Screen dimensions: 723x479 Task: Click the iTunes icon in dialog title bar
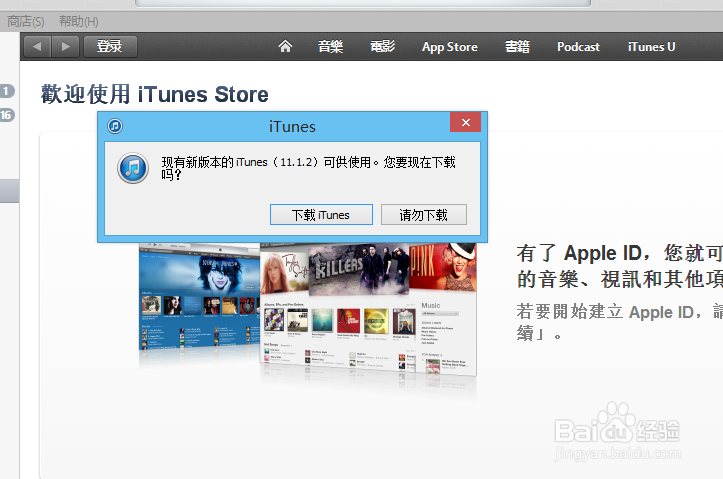click(115, 126)
